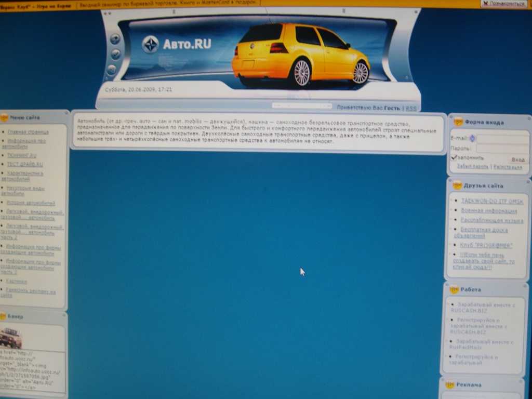
Task: Open Разместить рекламу на сайте link
Action: [28, 293]
